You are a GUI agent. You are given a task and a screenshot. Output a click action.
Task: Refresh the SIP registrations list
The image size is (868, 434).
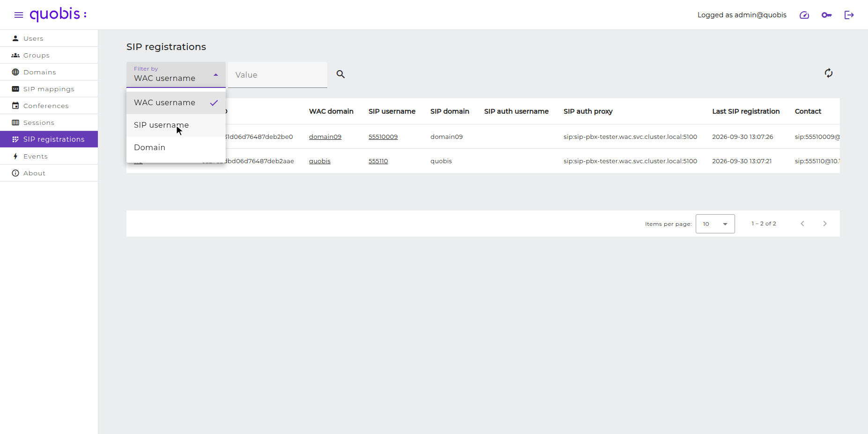point(829,73)
